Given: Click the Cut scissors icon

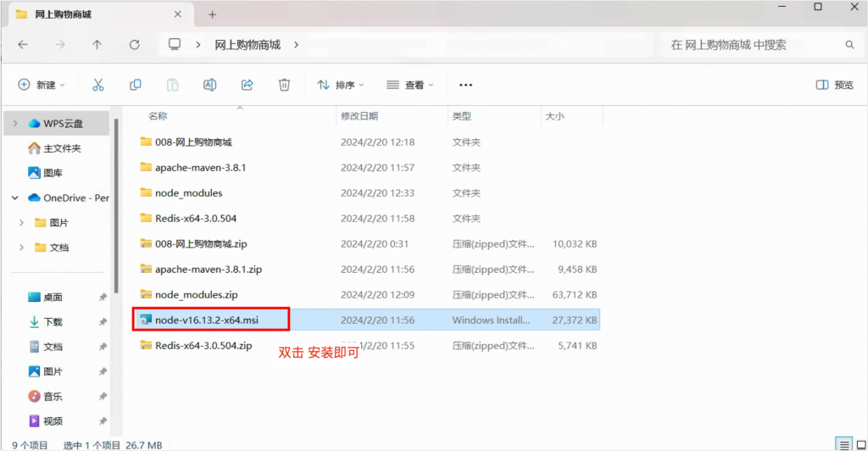Looking at the screenshot, I should click(x=98, y=85).
